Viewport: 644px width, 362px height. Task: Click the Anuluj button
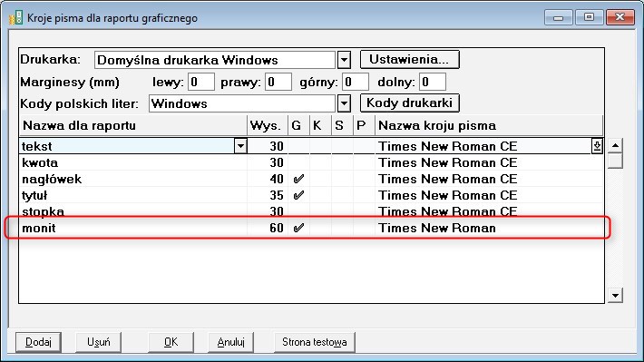pyautogui.click(x=230, y=342)
